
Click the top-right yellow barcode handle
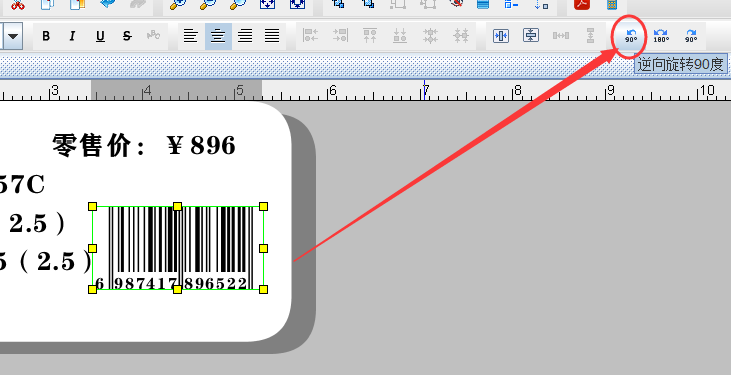pos(263,207)
